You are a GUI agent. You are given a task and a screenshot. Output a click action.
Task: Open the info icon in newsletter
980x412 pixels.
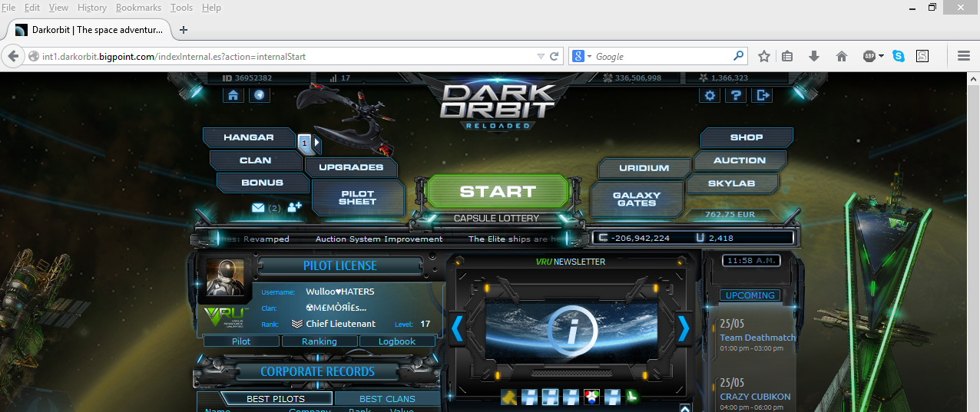572,332
